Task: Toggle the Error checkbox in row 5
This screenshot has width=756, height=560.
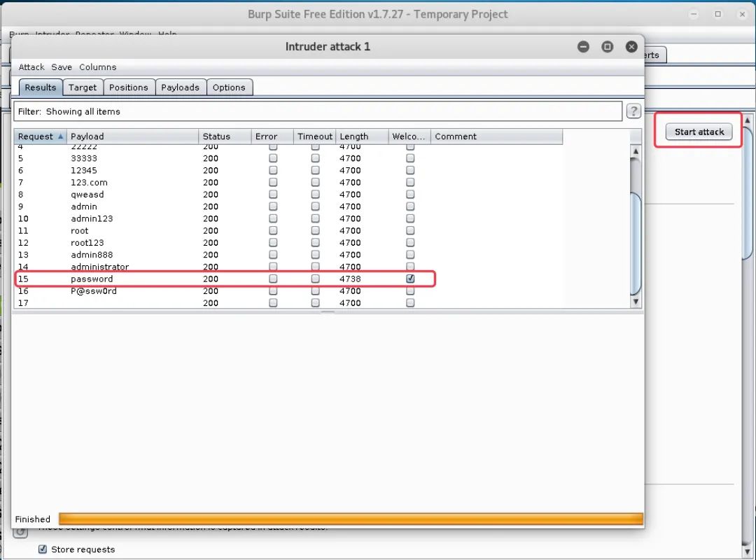Action: (274, 157)
